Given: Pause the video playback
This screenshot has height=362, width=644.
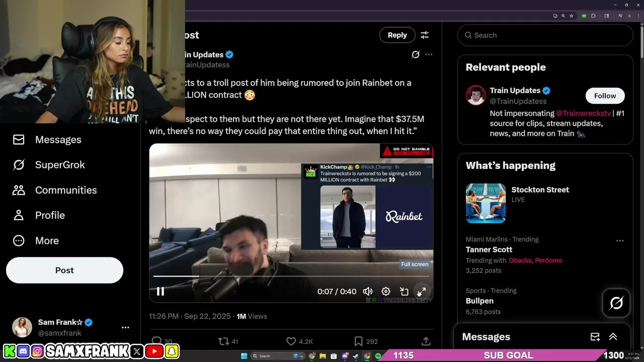Looking at the screenshot, I should 160,291.
